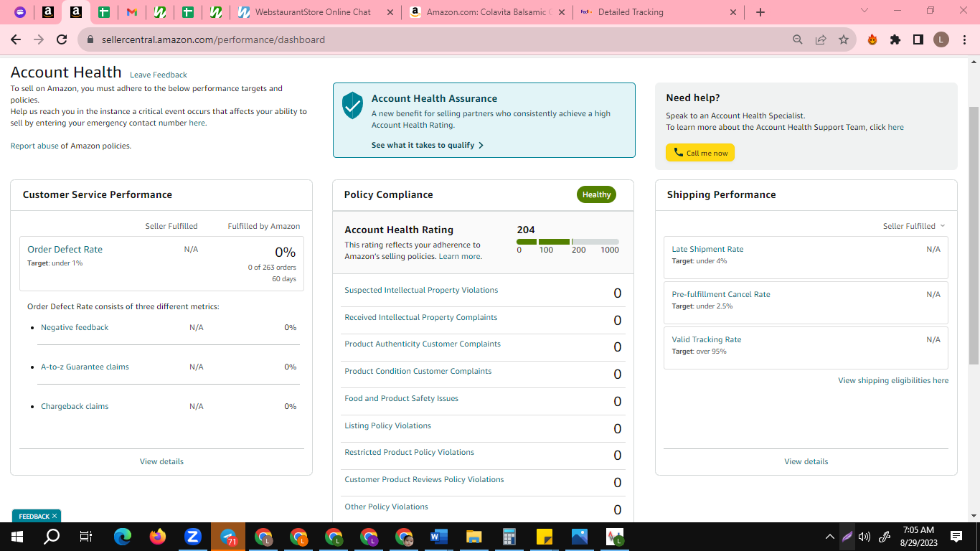
Task: Launch Microsoft Edge from the taskbar
Action: click(x=123, y=537)
